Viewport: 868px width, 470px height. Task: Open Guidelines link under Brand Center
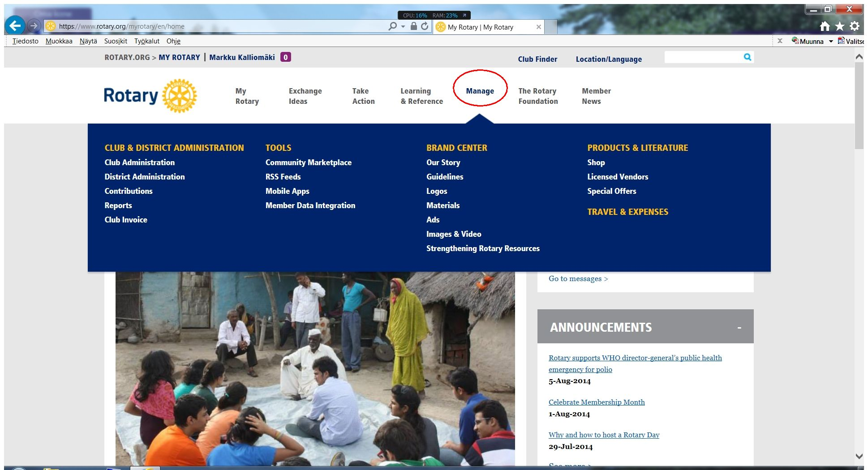[445, 177]
